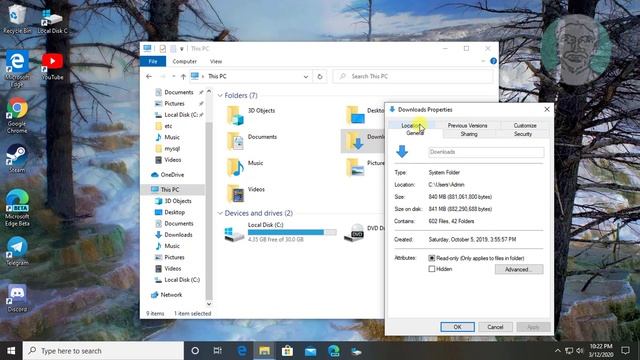Open the Computer ribbon tab

[184, 61]
